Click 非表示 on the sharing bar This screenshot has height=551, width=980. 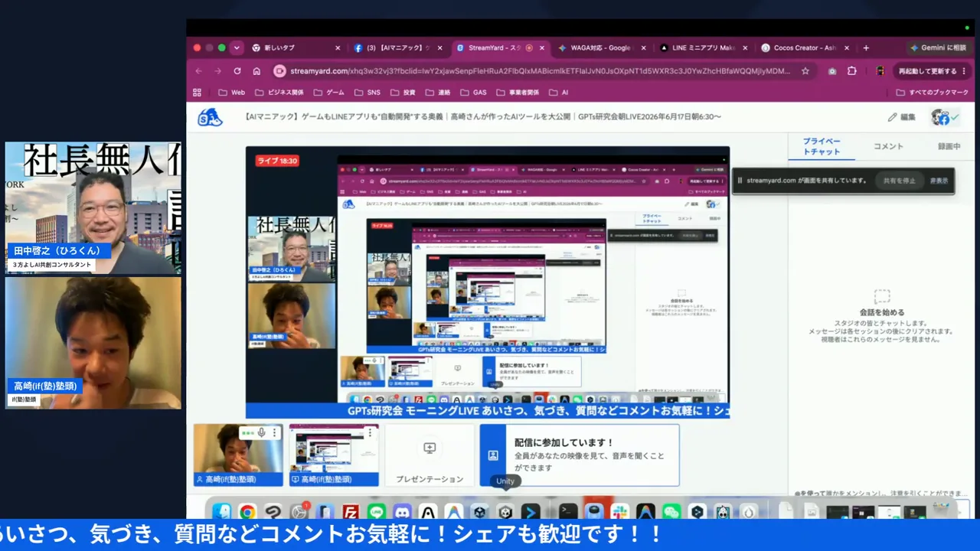[939, 181]
